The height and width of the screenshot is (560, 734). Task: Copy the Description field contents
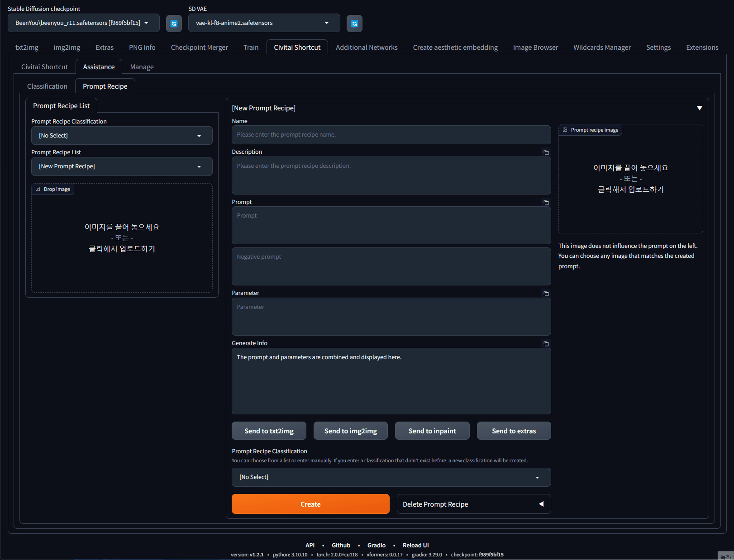tap(546, 152)
